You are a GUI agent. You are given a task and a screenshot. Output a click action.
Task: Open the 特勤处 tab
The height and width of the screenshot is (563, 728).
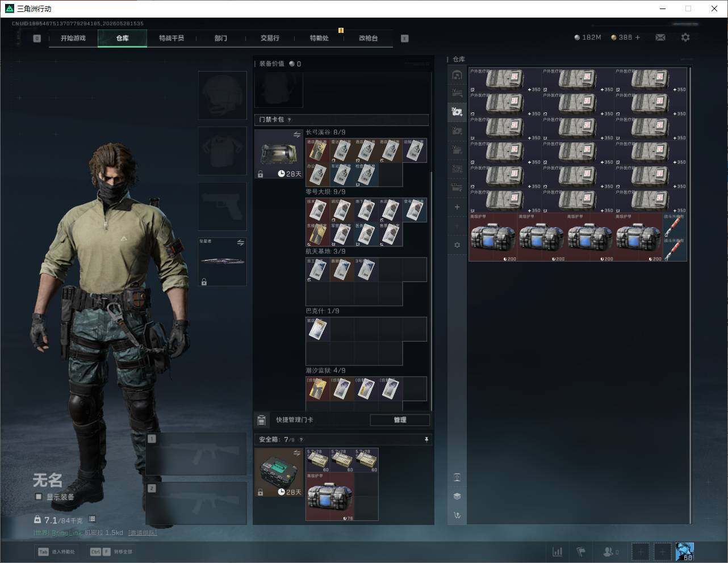(319, 38)
